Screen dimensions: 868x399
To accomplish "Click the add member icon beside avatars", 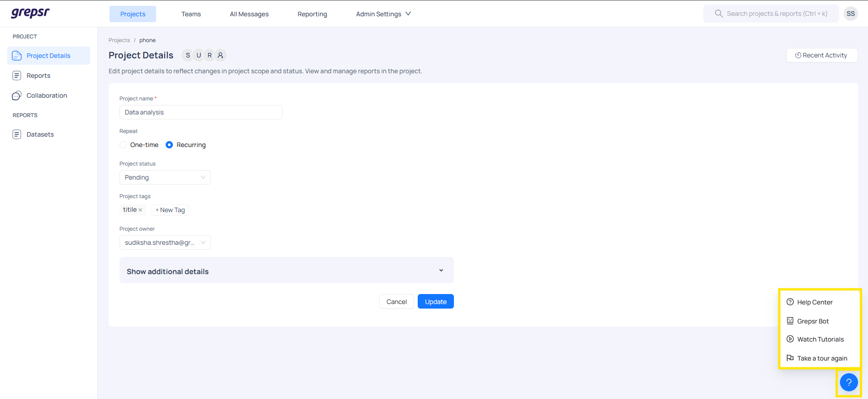I will [x=220, y=55].
